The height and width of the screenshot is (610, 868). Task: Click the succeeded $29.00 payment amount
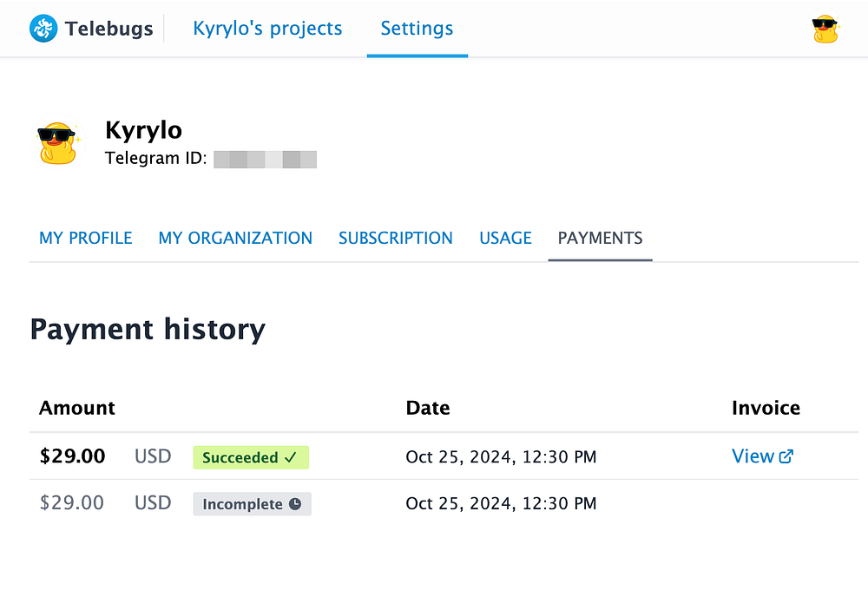pyautogui.click(x=73, y=456)
